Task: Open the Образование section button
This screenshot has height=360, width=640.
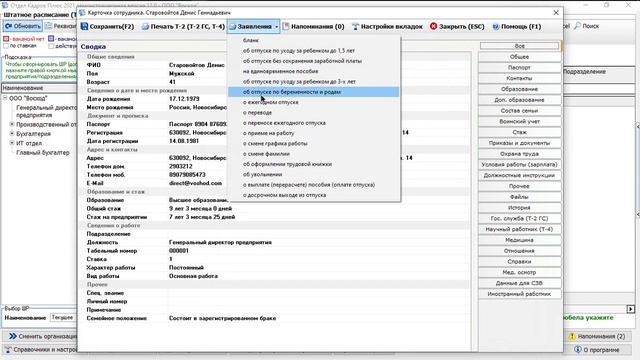Action: (519, 89)
